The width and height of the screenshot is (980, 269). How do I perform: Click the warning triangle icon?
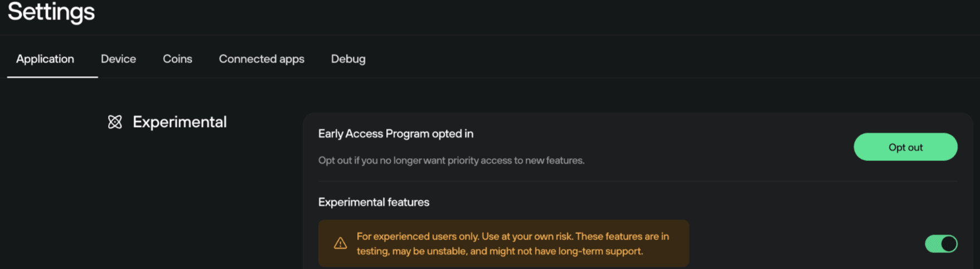(340, 243)
